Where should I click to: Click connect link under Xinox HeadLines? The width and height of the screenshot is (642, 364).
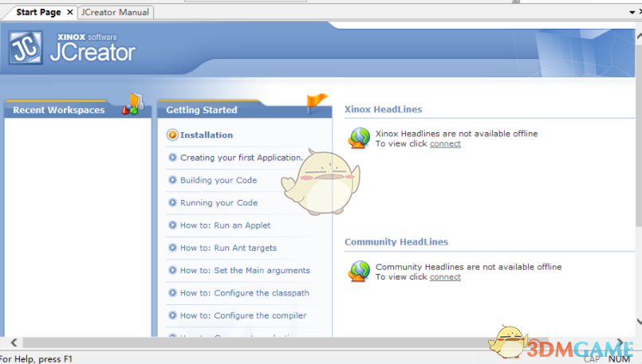[x=445, y=144]
